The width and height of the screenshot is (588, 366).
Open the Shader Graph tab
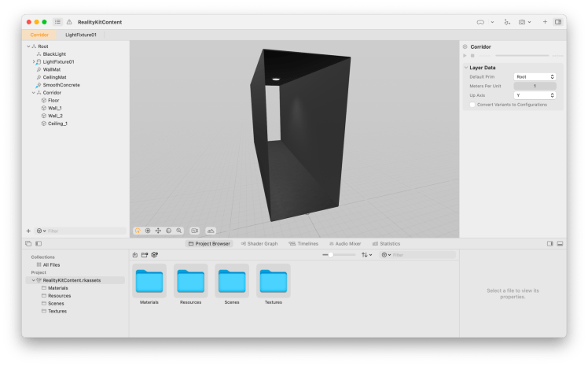coord(259,244)
